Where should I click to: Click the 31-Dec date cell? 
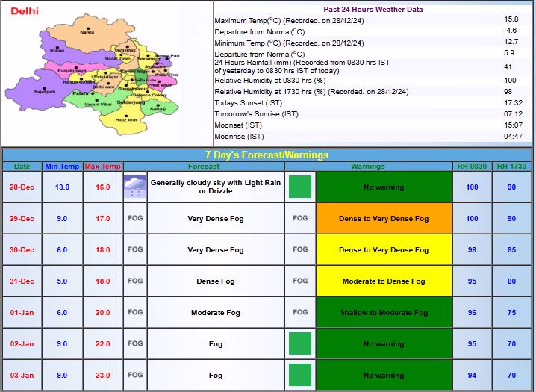(22, 281)
